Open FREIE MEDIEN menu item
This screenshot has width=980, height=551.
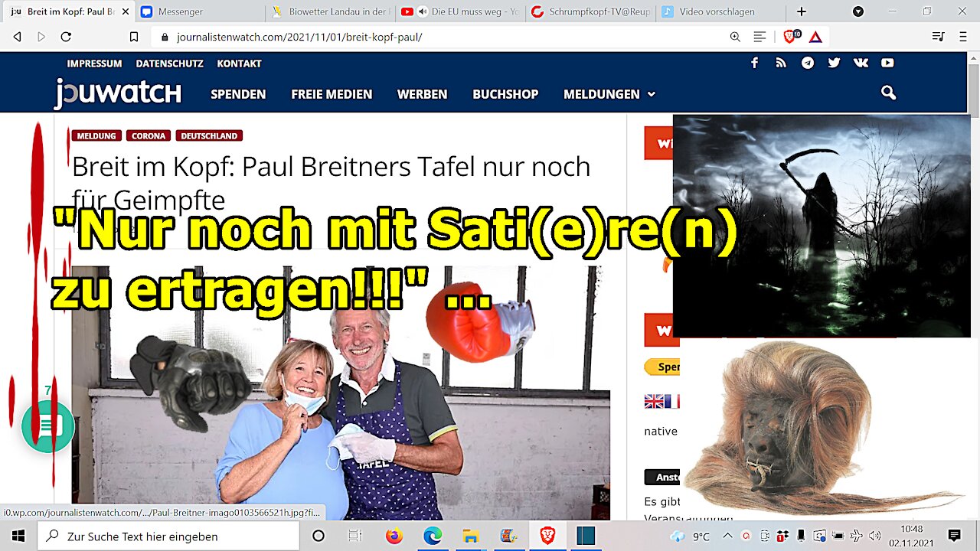pyautogui.click(x=332, y=94)
